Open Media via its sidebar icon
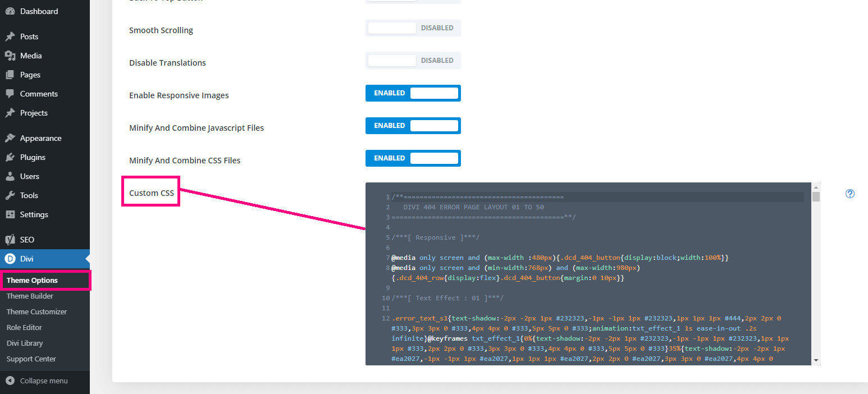This screenshot has height=394, width=868. click(10, 56)
